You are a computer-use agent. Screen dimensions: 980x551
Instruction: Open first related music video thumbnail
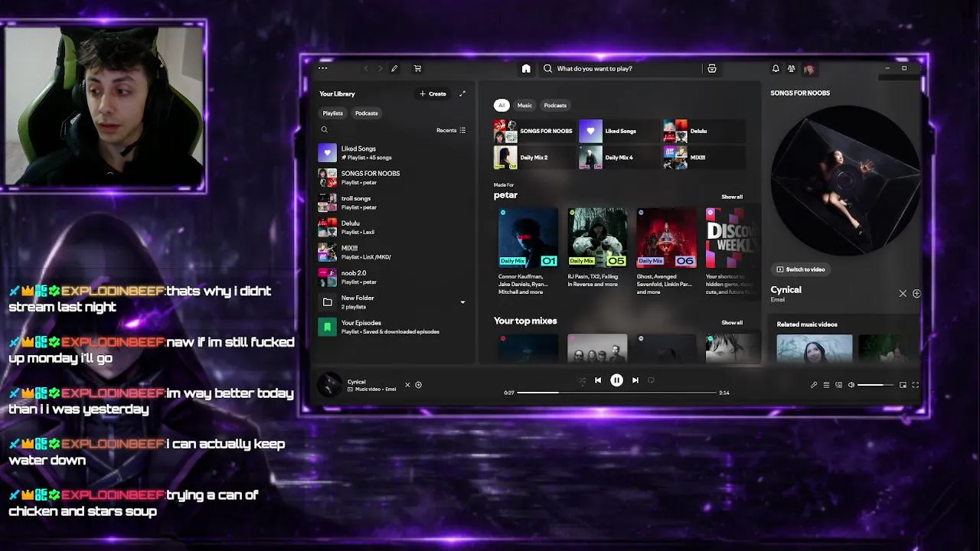(x=814, y=348)
